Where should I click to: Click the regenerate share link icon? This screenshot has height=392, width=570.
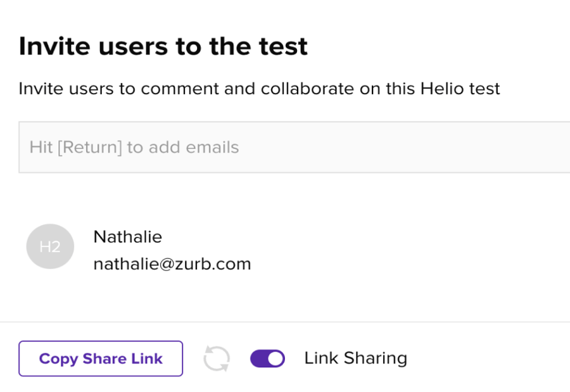pos(217,358)
